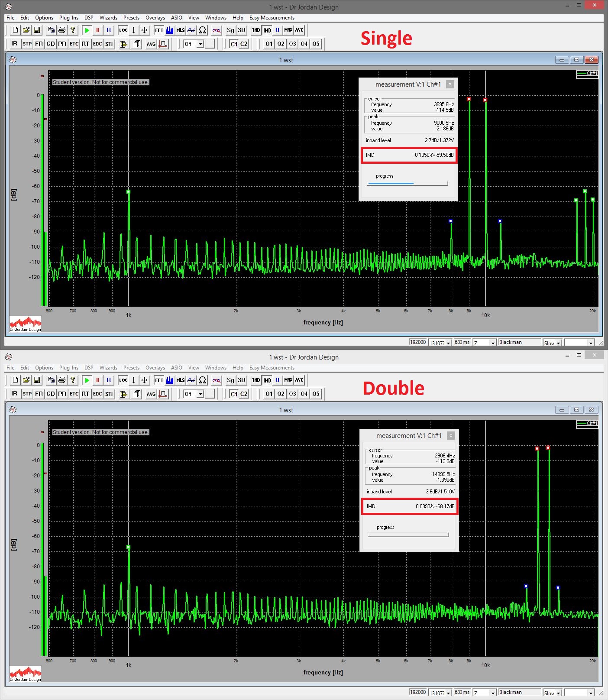Click the Ch#1 legend entry in upper graph

point(587,74)
